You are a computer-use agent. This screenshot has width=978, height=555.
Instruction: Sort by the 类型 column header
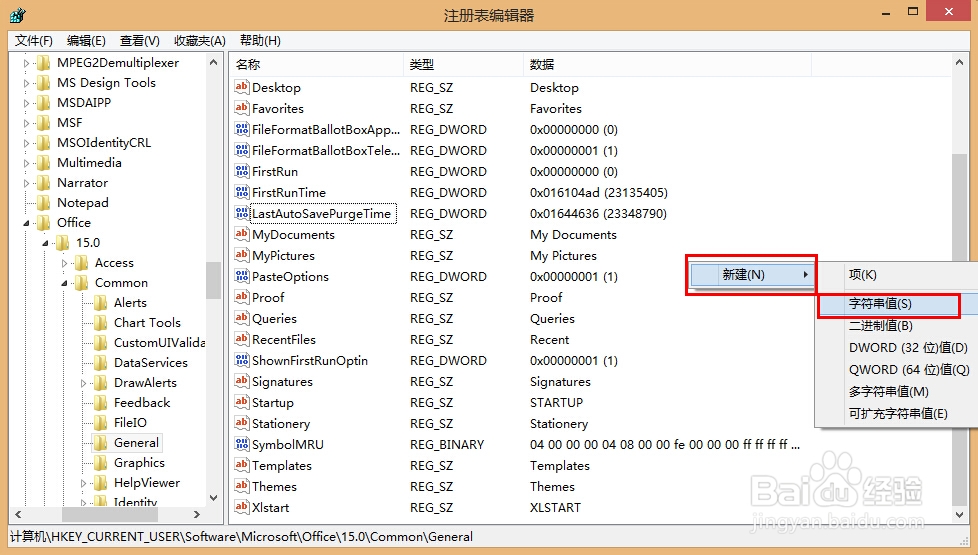(x=463, y=64)
